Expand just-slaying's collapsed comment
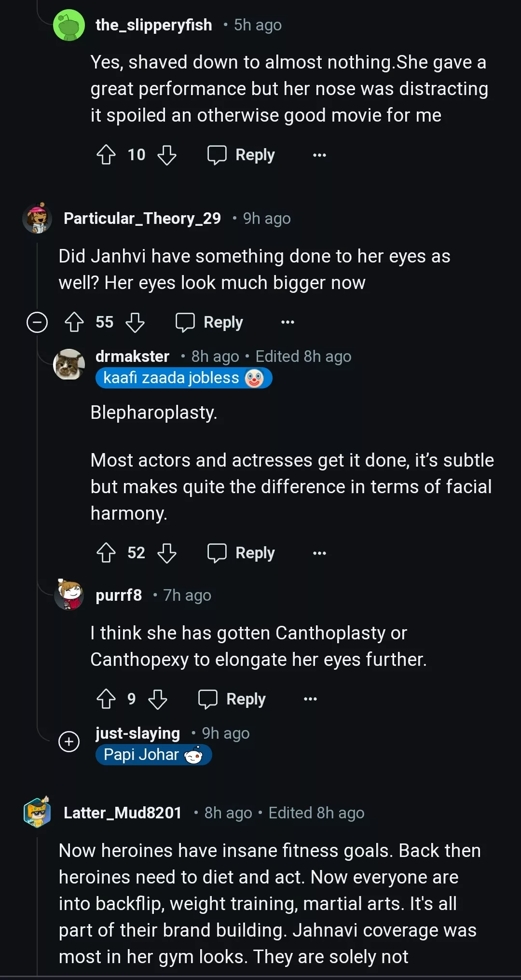Viewport: 521px width, 980px height. (69, 742)
